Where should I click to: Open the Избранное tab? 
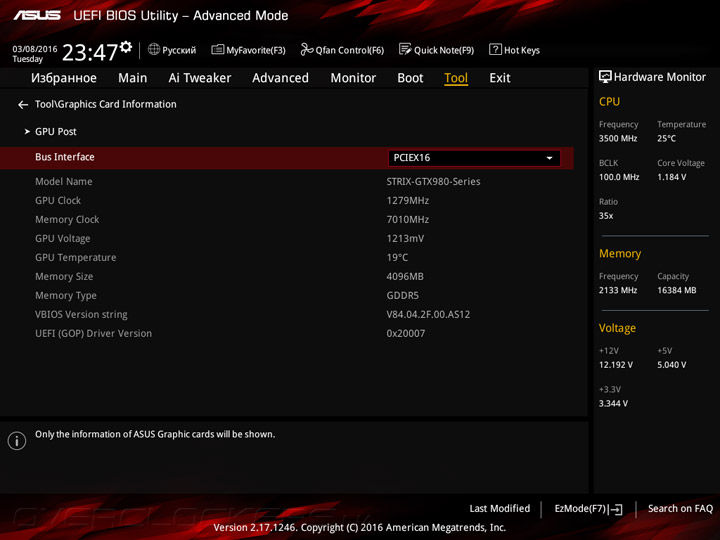[64, 78]
